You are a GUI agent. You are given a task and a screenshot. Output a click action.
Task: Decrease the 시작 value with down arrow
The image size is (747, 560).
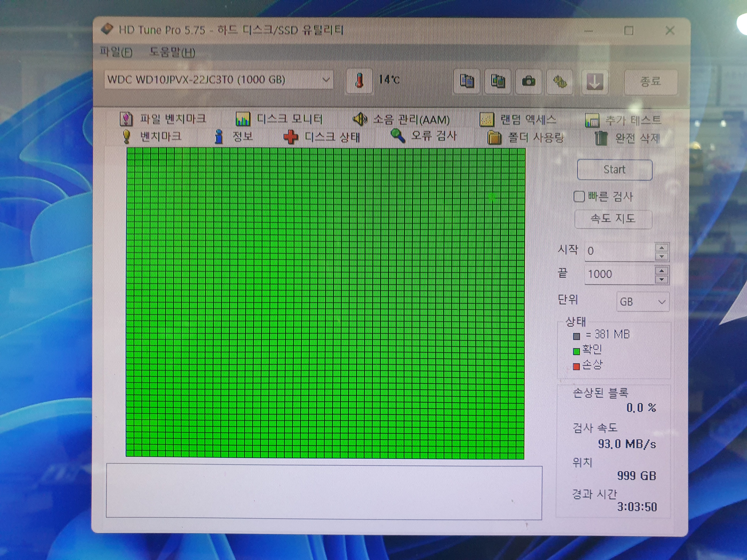[x=662, y=256]
